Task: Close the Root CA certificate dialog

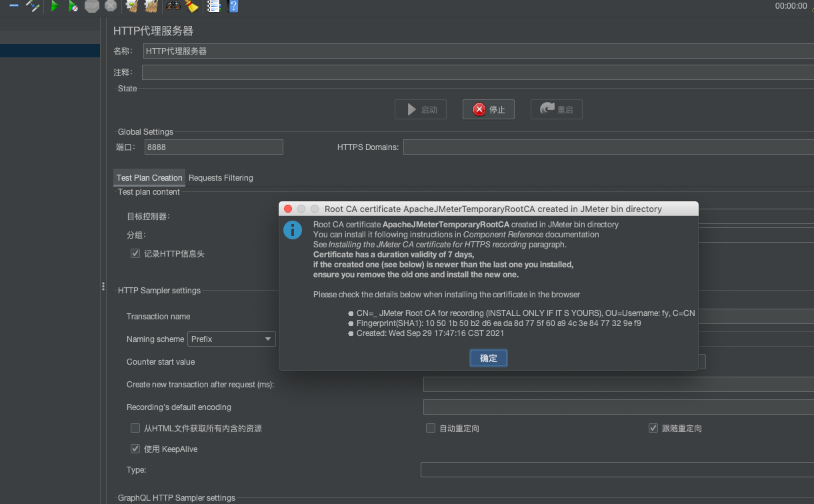Action: point(288,209)
